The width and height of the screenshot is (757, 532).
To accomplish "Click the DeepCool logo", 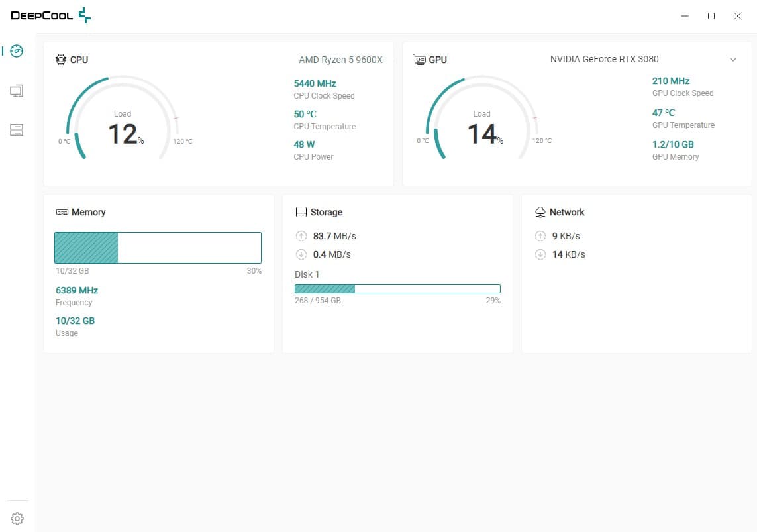I will pos(51,15).
